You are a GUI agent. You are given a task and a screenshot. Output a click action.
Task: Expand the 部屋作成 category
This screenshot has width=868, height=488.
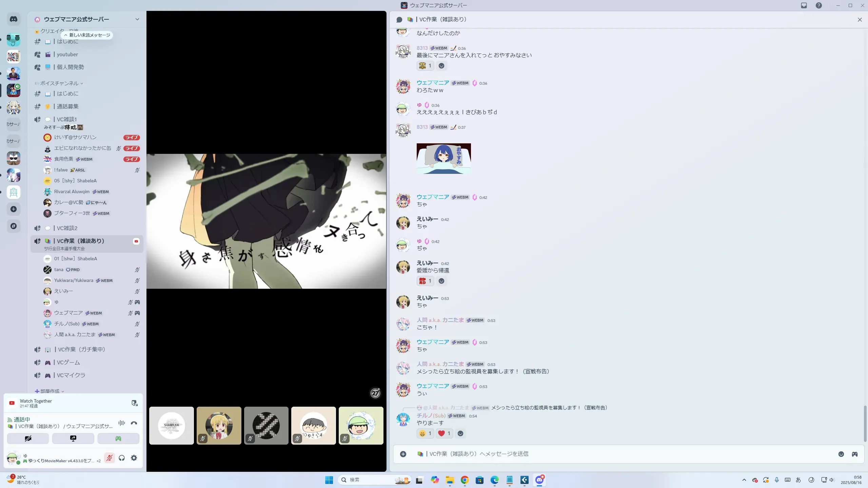(x=50, y=391)
